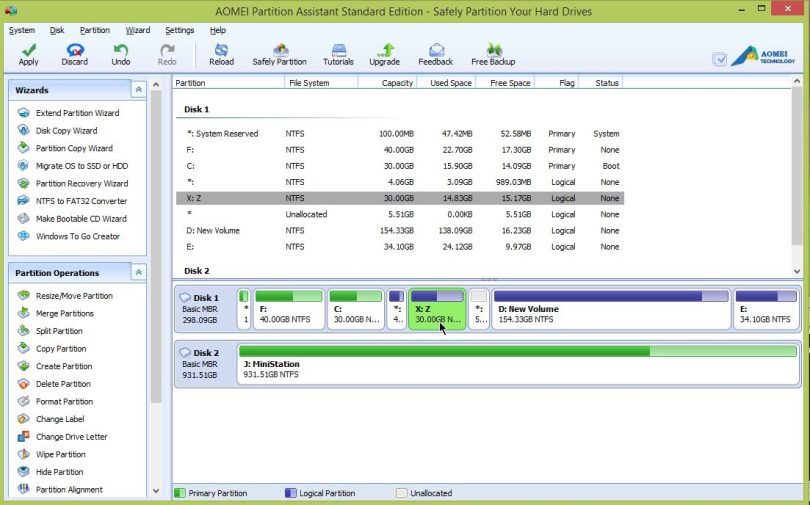Start Extend Partition Wizard
The image size is (810, 505).
point(77,113)
